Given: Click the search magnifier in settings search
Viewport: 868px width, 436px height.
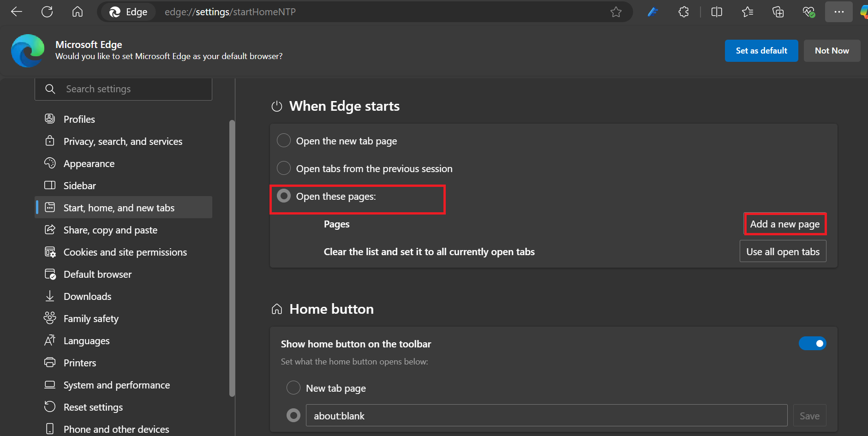Looking at the screenshot, I should pos(50,89).
